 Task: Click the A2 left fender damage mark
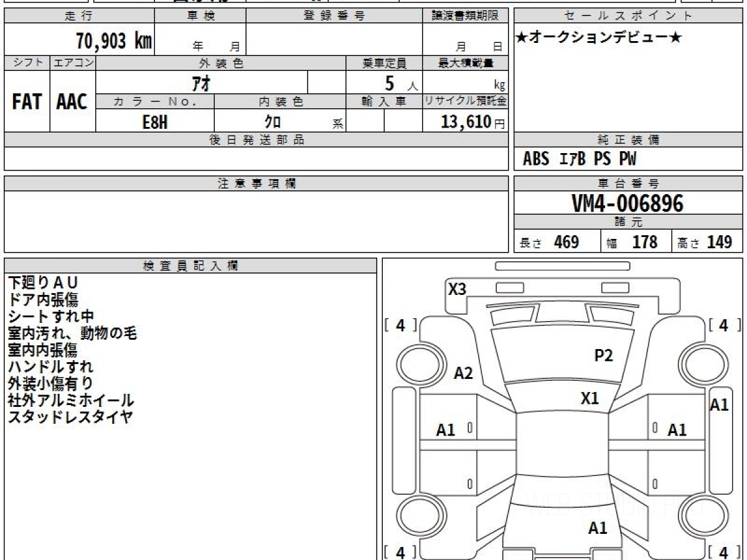click(x=463, y=373)
